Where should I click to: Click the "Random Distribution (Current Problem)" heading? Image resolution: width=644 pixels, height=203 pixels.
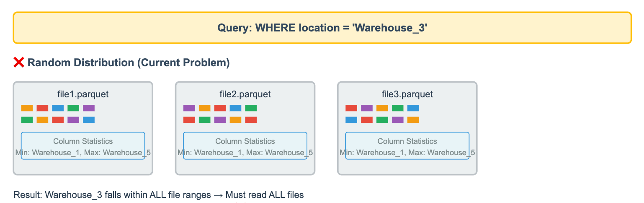(129, 63)
